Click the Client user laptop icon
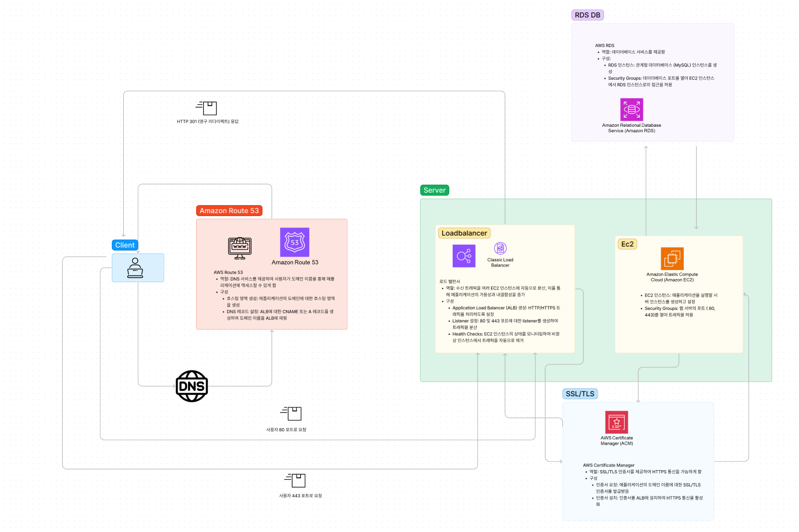The image size is (799, 532). point(135,268)
